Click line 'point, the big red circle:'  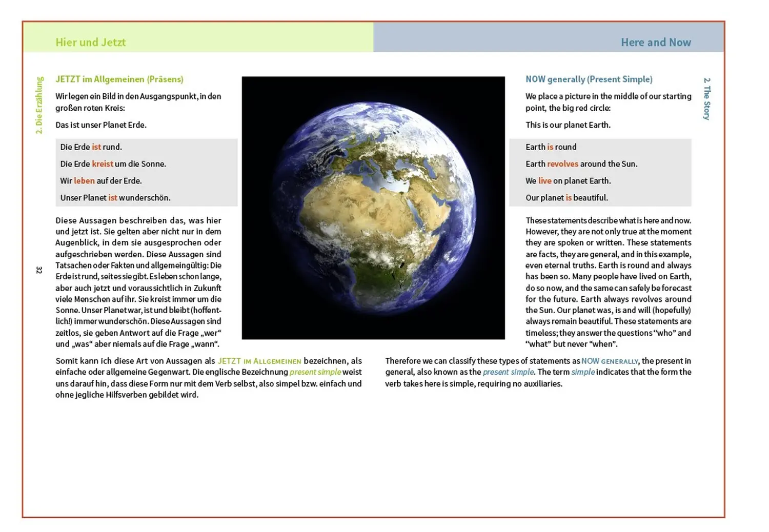[568, 108]
